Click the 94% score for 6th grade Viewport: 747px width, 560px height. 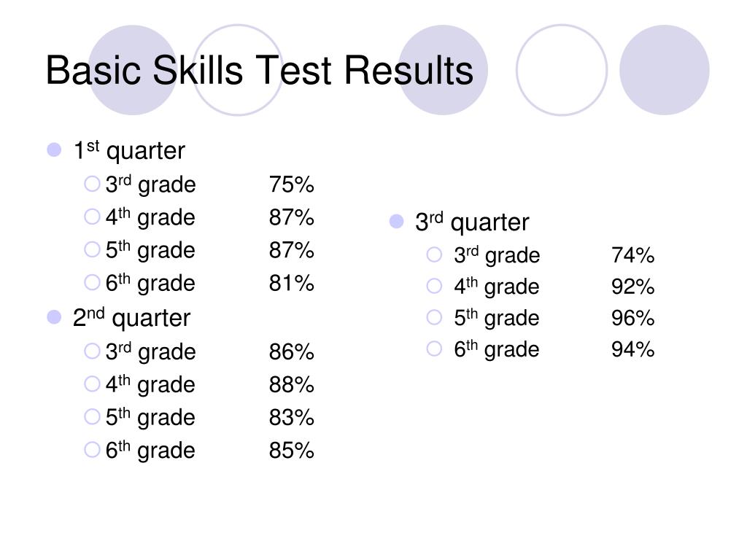coord(633,349)
